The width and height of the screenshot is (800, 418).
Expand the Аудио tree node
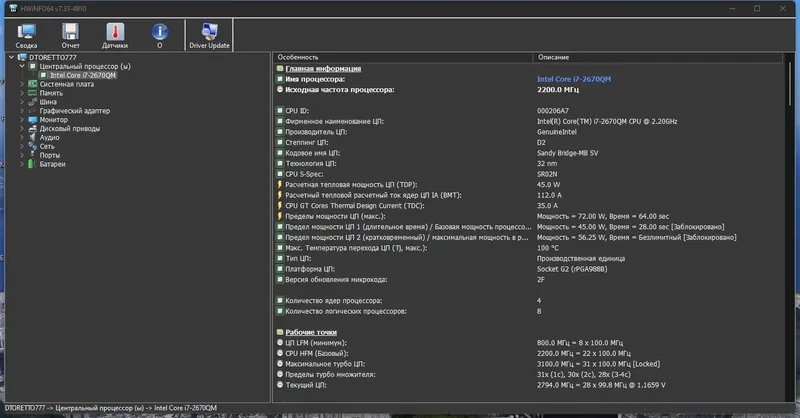tap(22, 137)
